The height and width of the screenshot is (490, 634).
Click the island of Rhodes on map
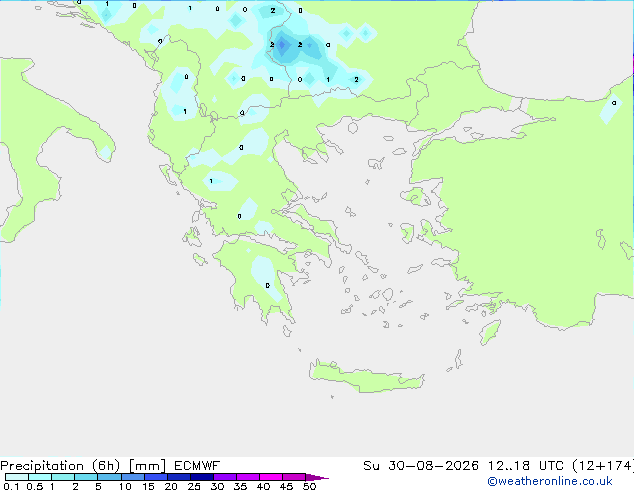tap(490, 332)
